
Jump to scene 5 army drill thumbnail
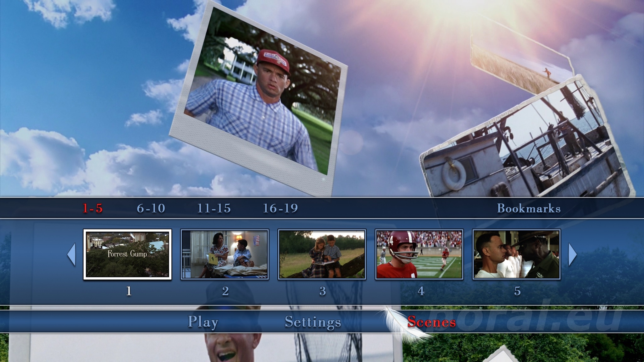(x=516, y=255)
